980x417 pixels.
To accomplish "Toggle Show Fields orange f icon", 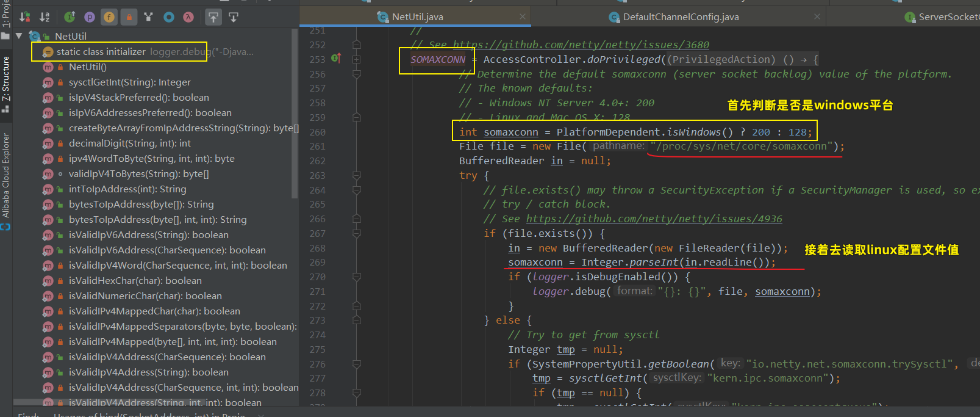I will click(x=109, y=17).
